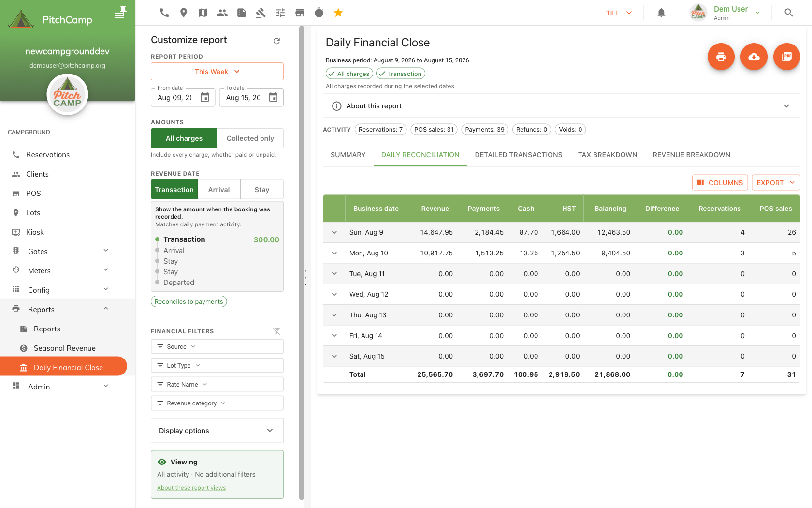Download report with cloud button
The image size is (812, 508).
[x=754, y=57]
